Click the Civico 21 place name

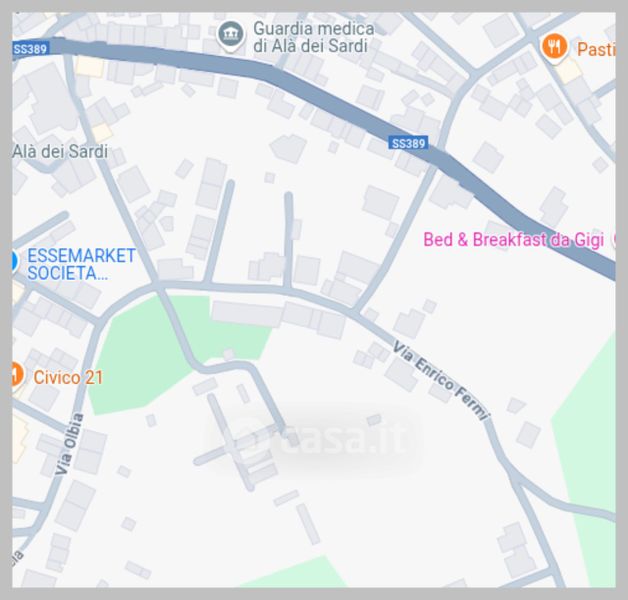point(68,377)
